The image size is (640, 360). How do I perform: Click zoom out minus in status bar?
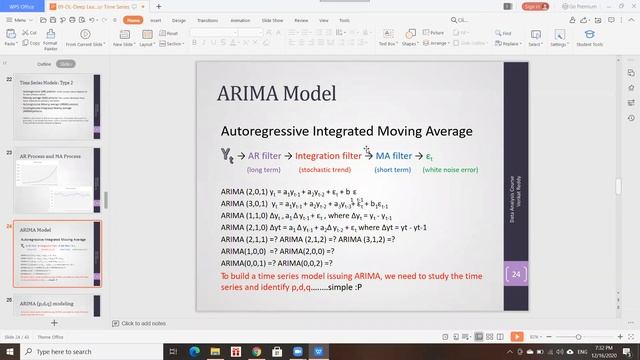pyautogui.click(x=549, y=337)
